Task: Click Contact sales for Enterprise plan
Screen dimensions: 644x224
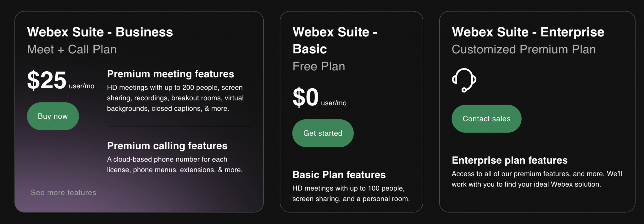Action: click(x=486, y=118)
